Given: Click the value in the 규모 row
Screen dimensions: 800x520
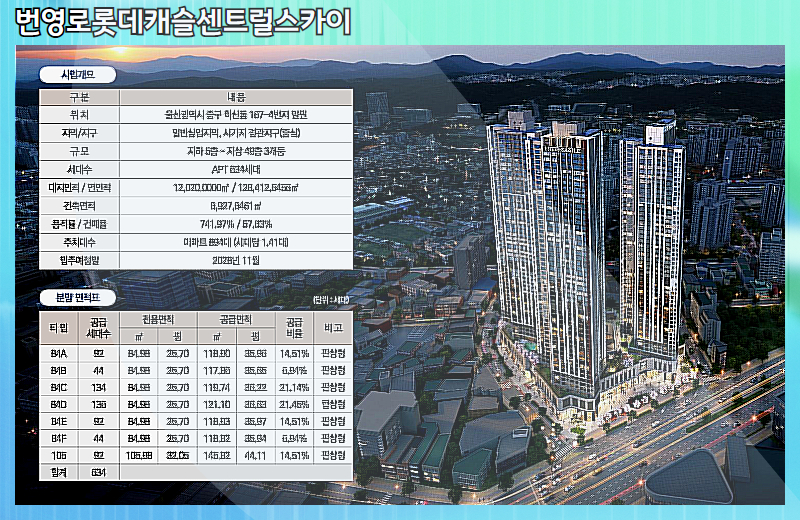Looking at the screenshot, I should (x=236, y=152).
